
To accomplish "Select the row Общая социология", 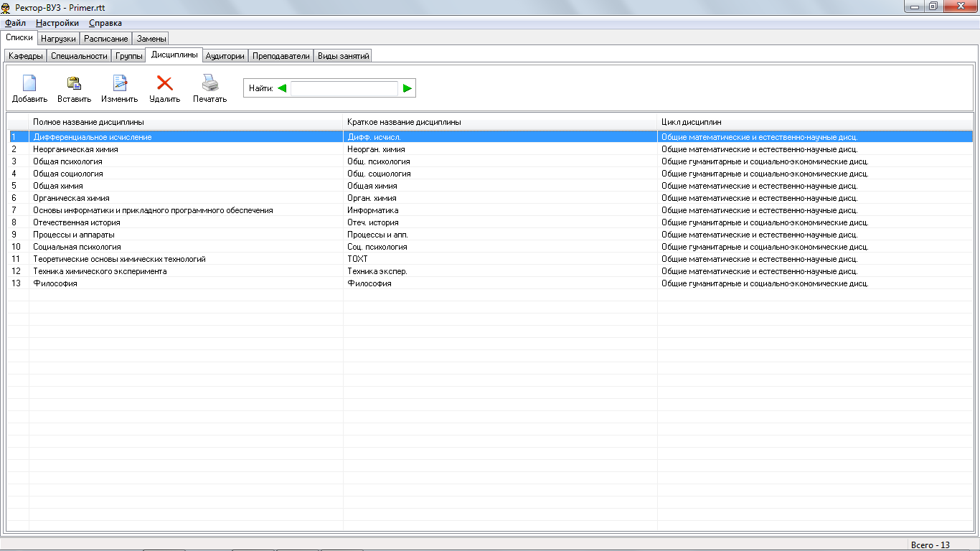I will click(491, 174).
